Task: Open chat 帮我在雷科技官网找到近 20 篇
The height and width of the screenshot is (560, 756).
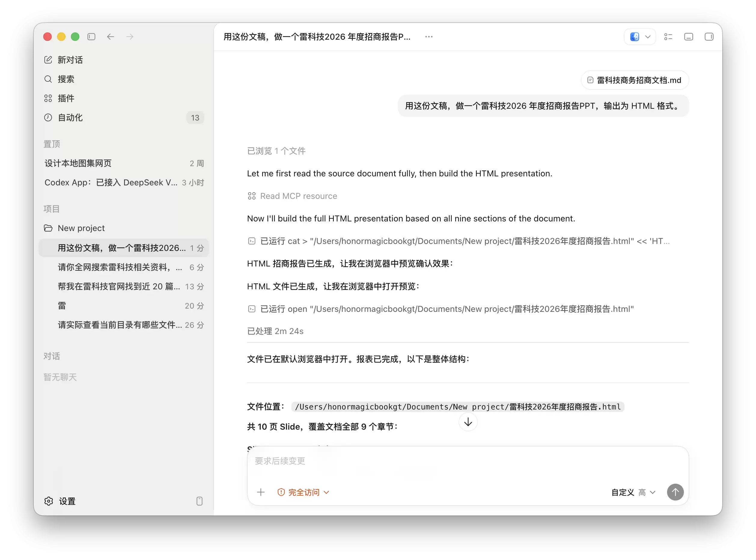Action: [124, 287]
